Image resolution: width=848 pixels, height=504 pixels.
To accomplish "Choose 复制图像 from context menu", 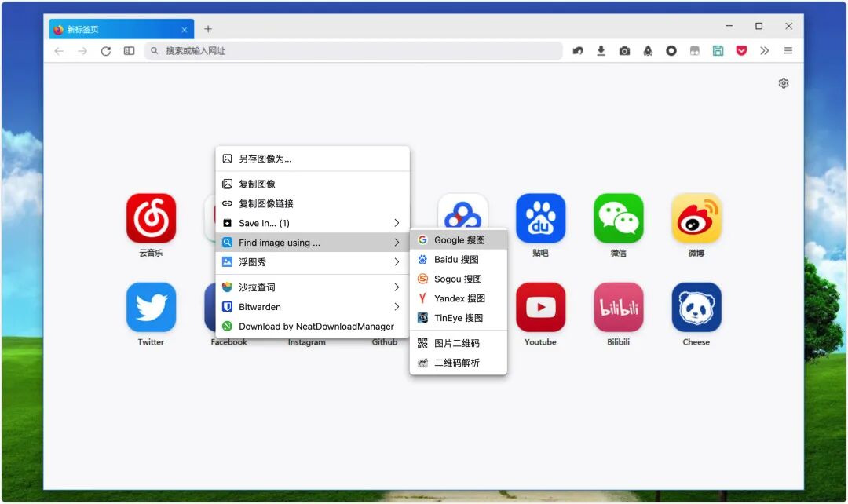I will coord(313,184).
